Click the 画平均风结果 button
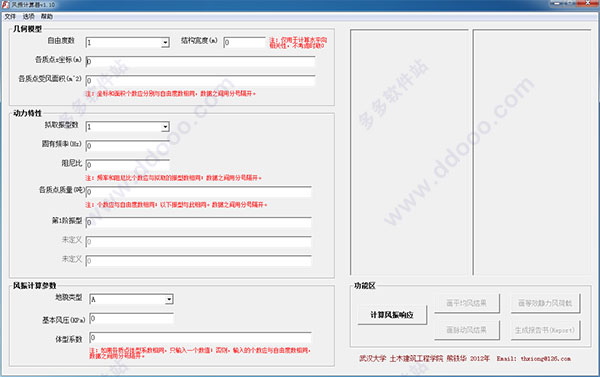 [467, 303]
